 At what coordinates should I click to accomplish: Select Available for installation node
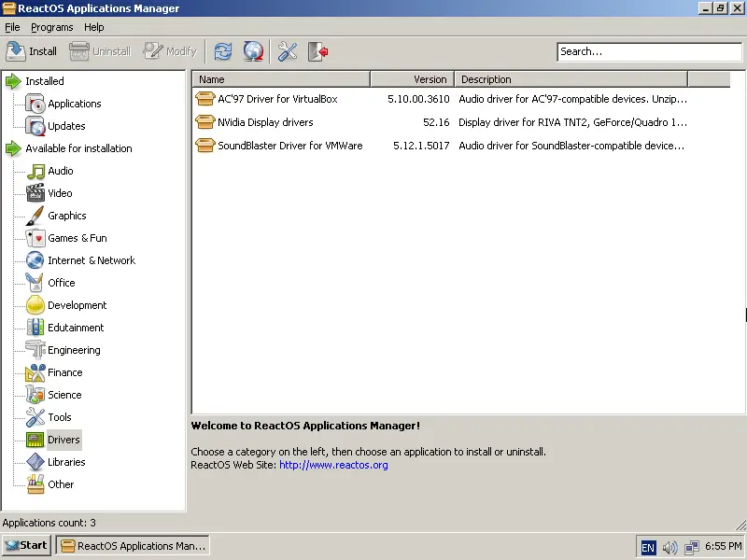(78, 148)
